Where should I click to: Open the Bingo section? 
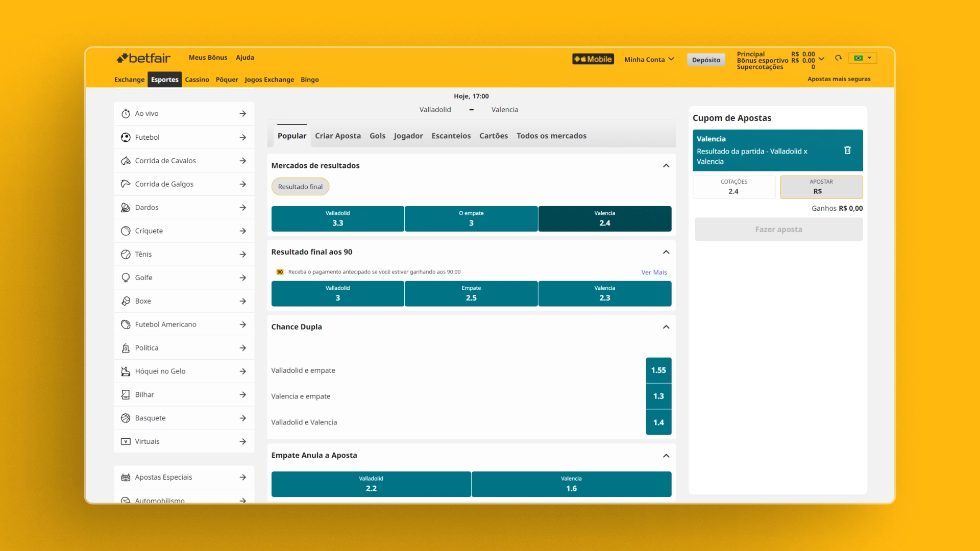[310, 80]
